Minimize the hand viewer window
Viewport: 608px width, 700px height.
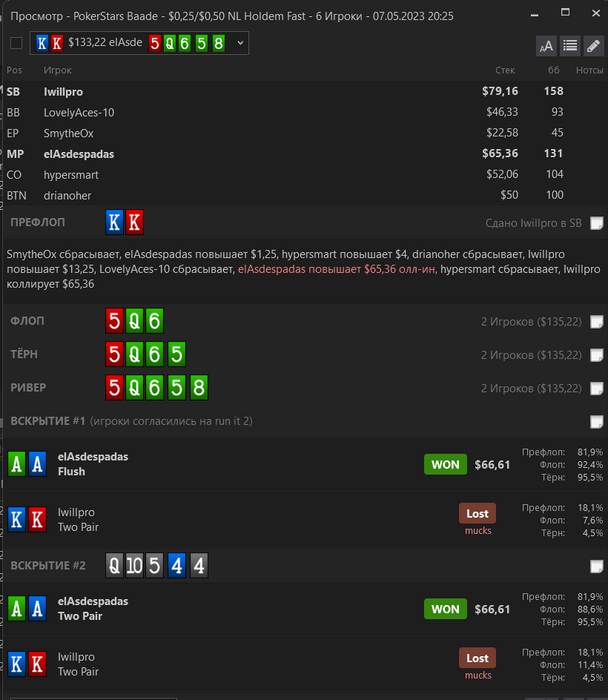[x=534, y=15]
